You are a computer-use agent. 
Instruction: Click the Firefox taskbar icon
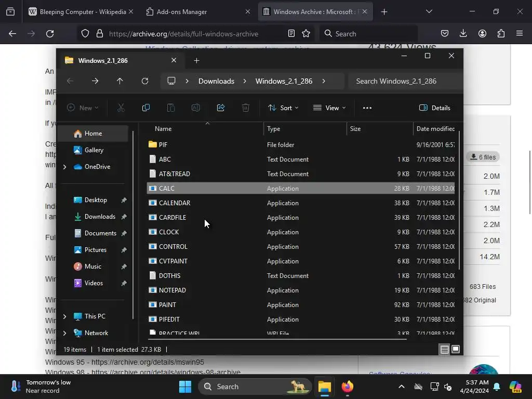click(x=347, y=387)
